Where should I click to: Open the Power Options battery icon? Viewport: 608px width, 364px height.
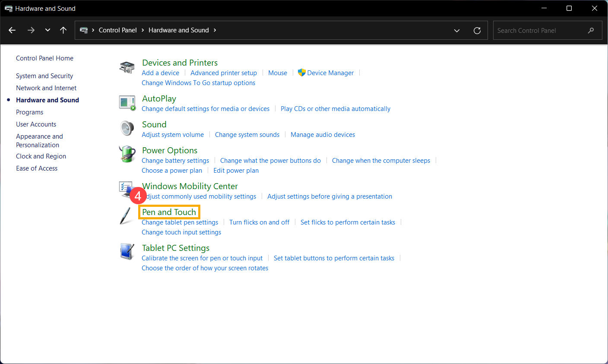tap(127, 154)
